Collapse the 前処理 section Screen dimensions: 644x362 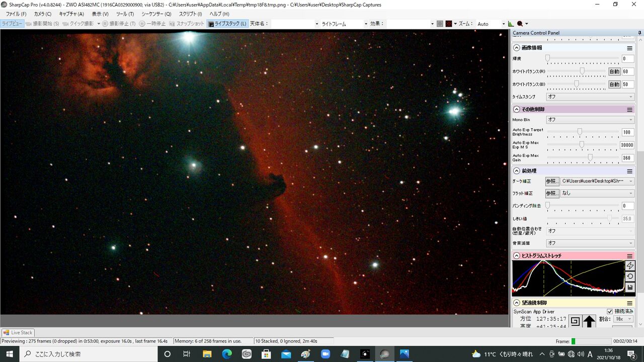point(517,171)
